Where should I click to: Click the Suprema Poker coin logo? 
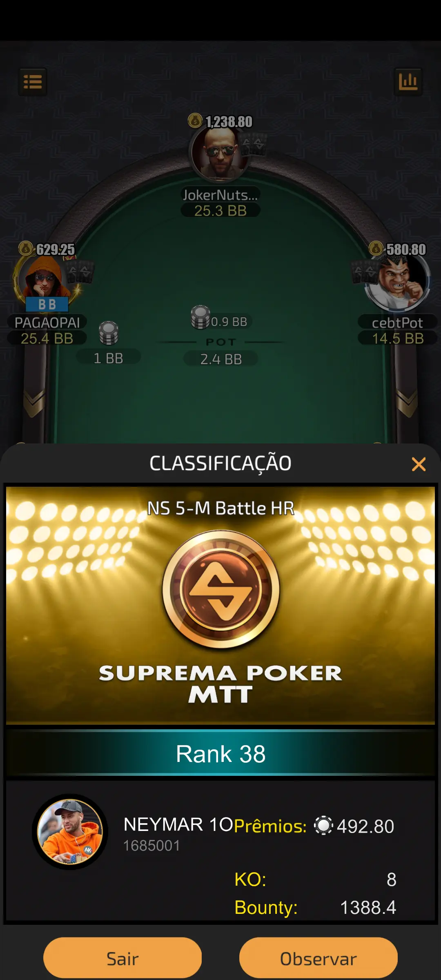coord(221,589)
